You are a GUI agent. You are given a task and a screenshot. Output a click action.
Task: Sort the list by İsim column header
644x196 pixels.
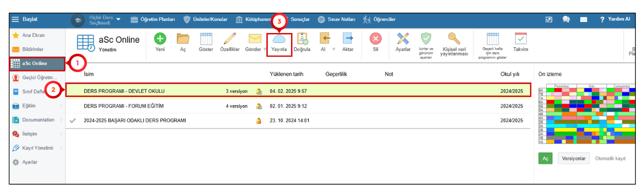tap(88, 74)
